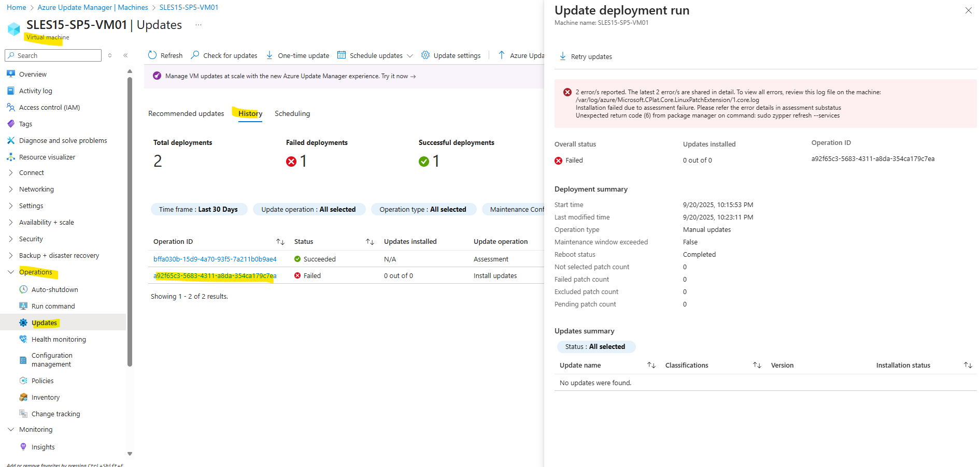Screen dimensions: 980x467
Task: Click Home breadcrumb link
Action: coord(17,7)
